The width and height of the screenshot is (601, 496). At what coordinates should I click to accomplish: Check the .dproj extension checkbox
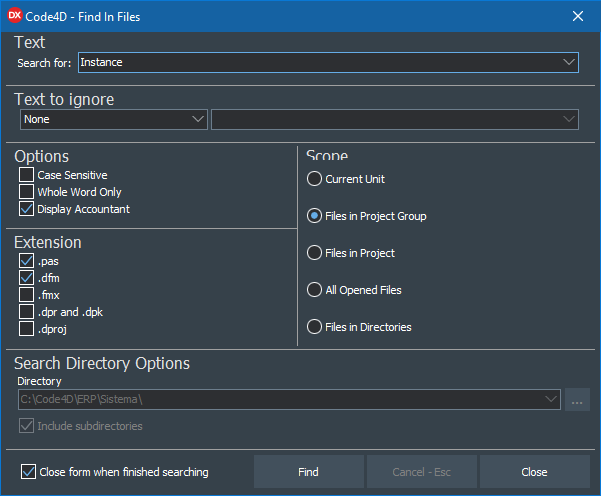[x=26, y=328]
